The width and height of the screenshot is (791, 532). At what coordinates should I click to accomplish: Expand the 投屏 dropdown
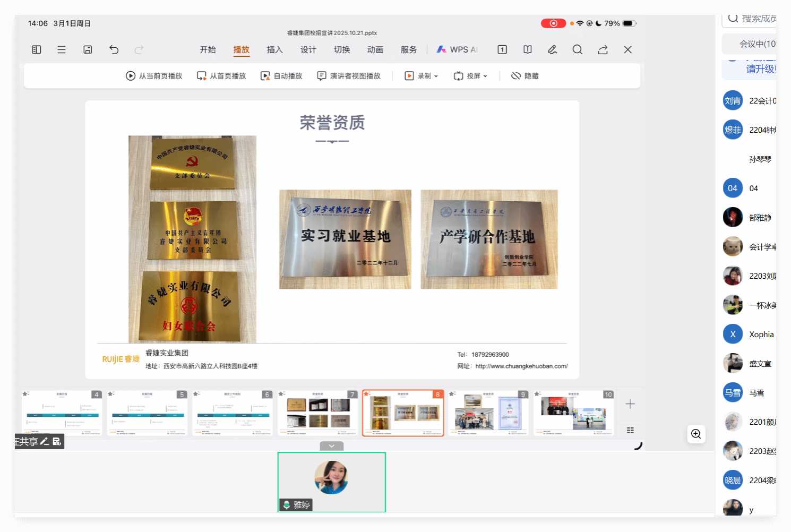[470, 76]
